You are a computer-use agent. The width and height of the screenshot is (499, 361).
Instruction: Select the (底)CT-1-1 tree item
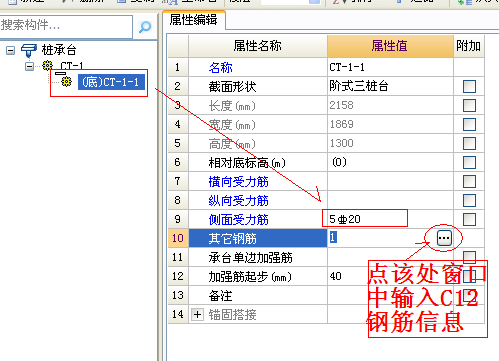point(111,82)
